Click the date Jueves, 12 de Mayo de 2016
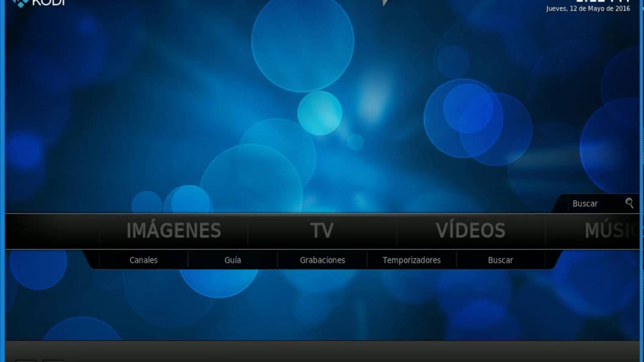644x362 pixels. coord(588,9)
